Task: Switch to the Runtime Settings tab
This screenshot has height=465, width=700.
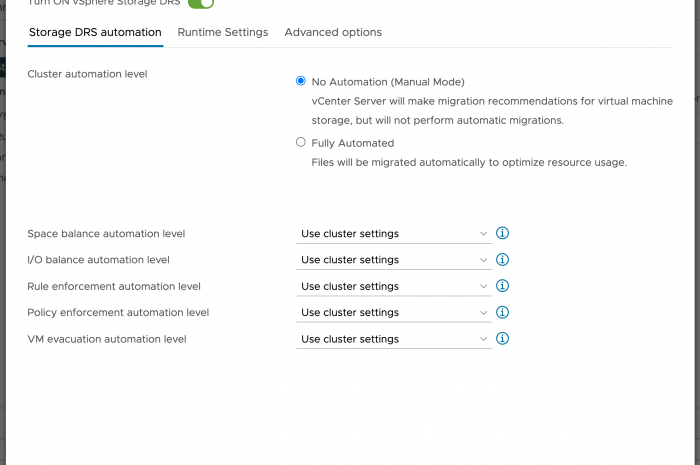Action: point(223,32)
